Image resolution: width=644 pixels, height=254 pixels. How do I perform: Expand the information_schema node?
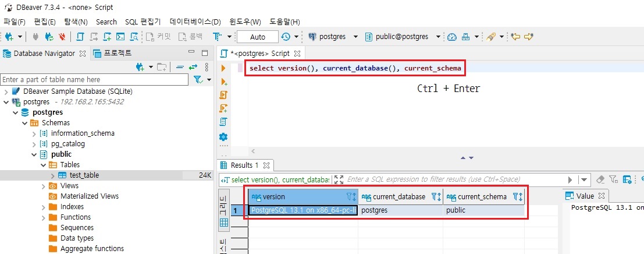click(x=34, y=133)
